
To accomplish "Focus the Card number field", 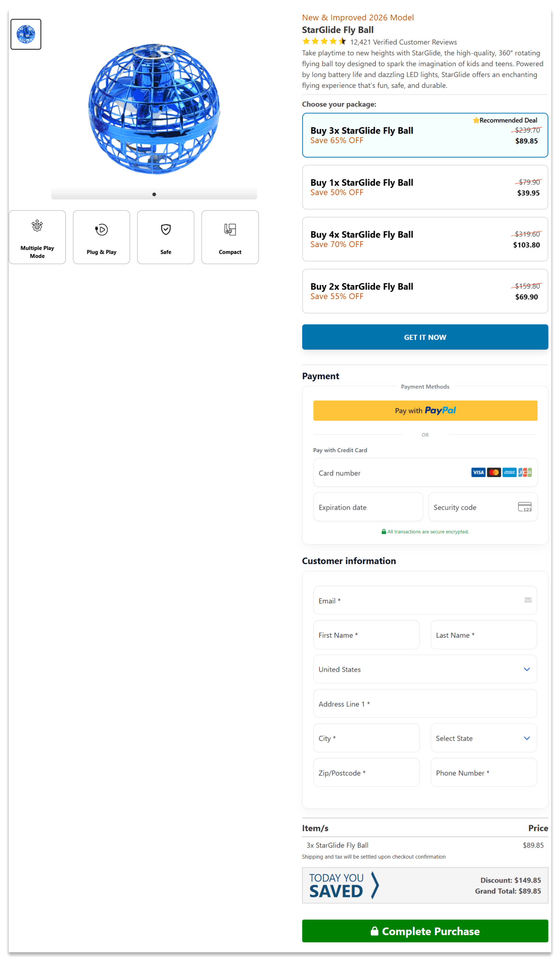I will pos(425,473).
